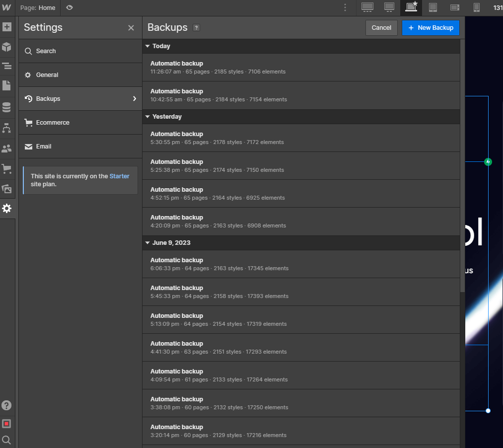
Task: Create a New Backup
Action: (431, 28)
